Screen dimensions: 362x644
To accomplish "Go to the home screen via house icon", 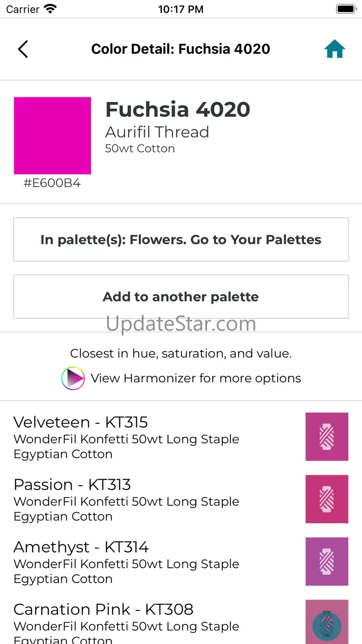I will (x=335, y=49).
